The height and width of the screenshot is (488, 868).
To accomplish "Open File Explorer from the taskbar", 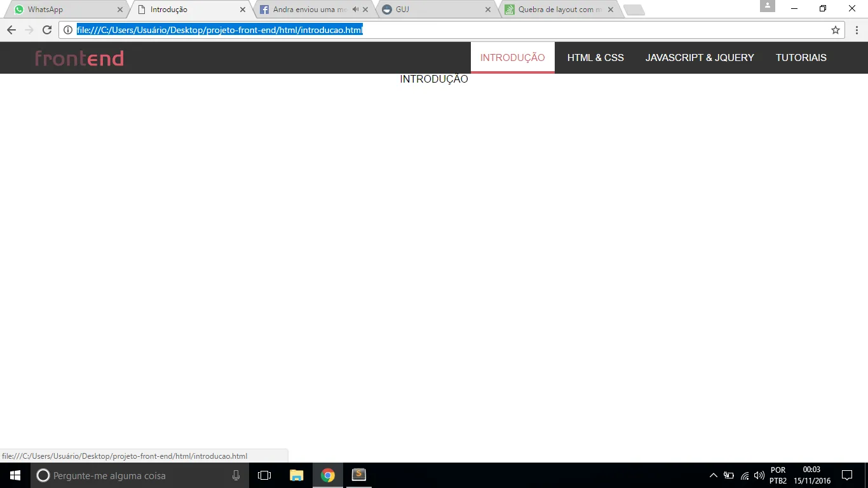I will pos(297,475).
